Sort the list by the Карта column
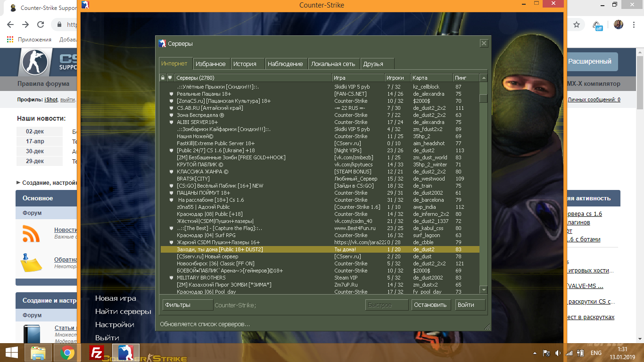This screenshot has height=362, width=644. [432, 78]
